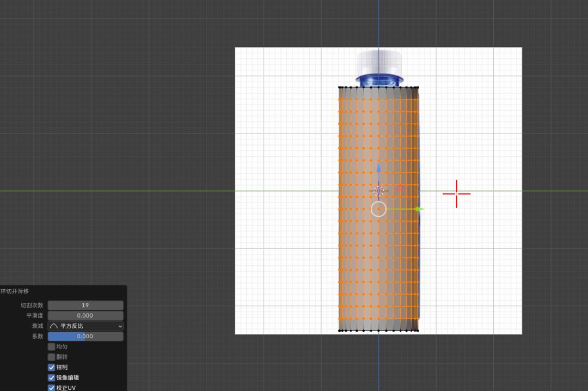Turn off the 校正UV checkbox
Screen dimensions: 588x391
pos(52,388)
